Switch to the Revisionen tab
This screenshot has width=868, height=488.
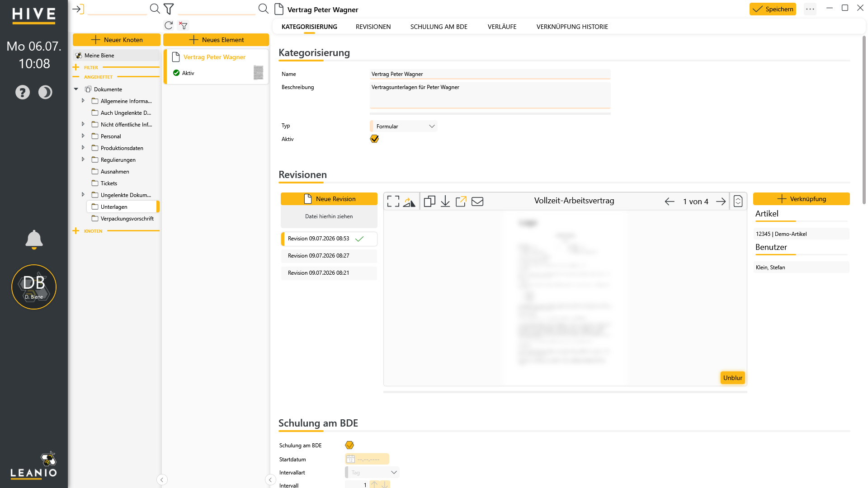pyautogui.click(x=373, y=27)
